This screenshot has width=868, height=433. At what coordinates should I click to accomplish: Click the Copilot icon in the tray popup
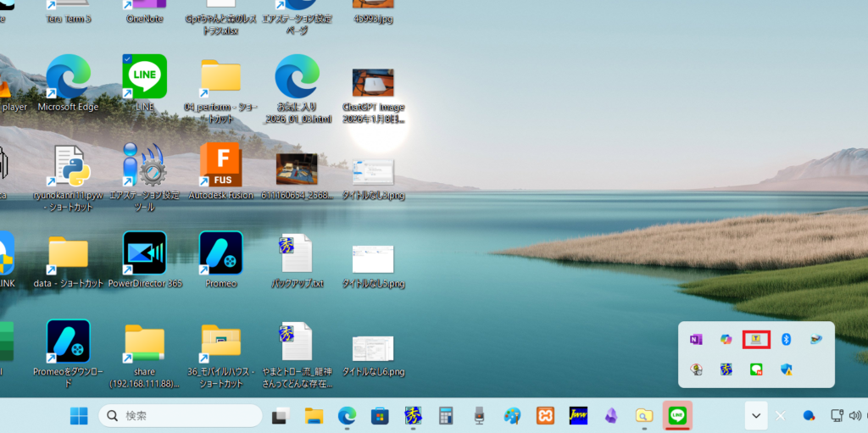(726, 339)
